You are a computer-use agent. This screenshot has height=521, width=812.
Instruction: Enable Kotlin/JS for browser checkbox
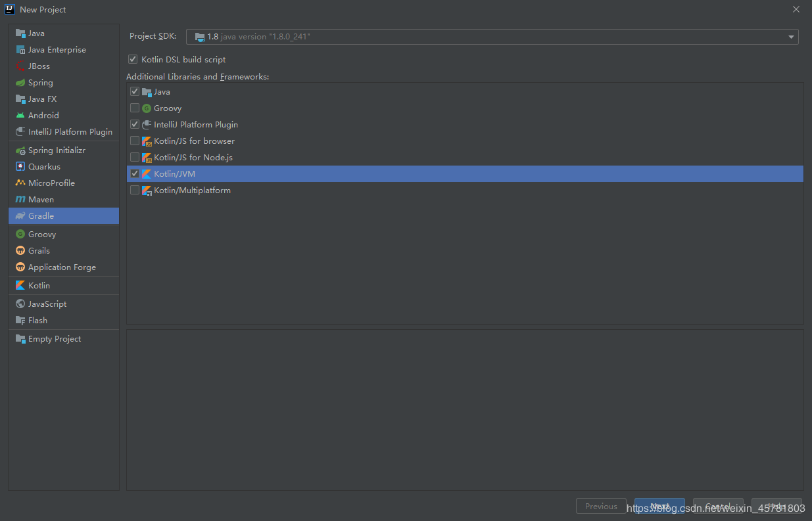coord(135,141)
